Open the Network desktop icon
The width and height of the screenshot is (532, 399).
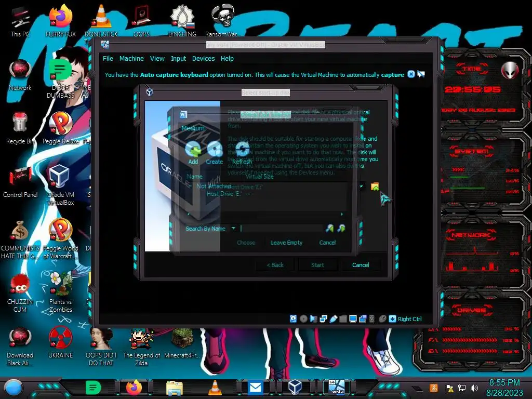tap(20, 75)
